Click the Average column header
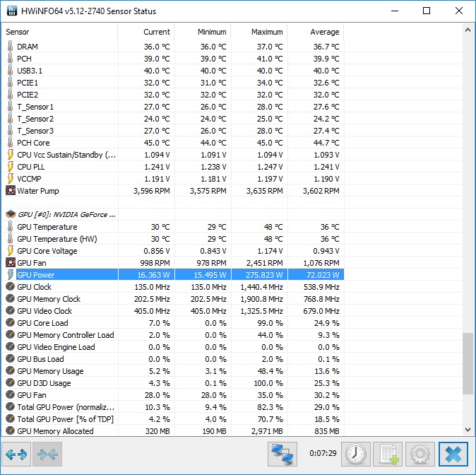 coord(316,32)
